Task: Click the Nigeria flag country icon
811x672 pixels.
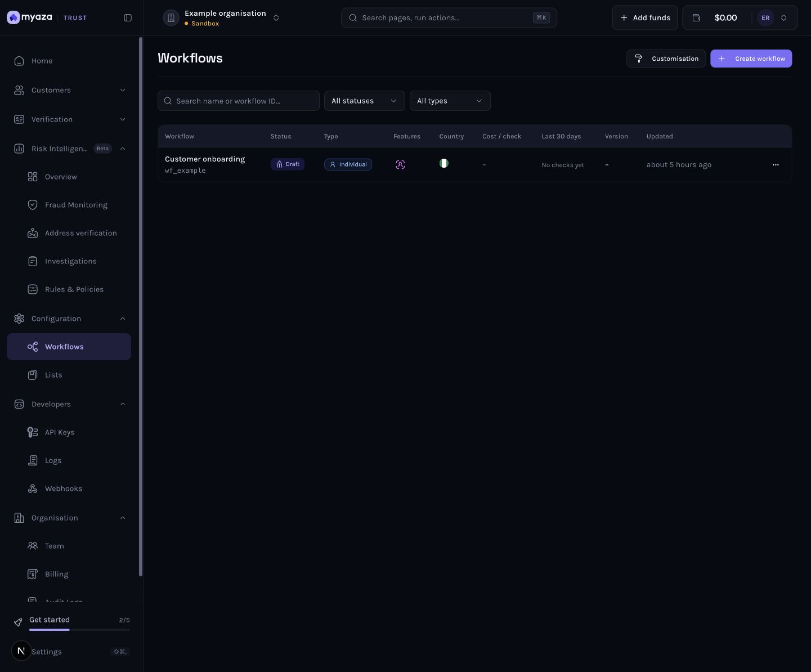Action: point(444,163)
